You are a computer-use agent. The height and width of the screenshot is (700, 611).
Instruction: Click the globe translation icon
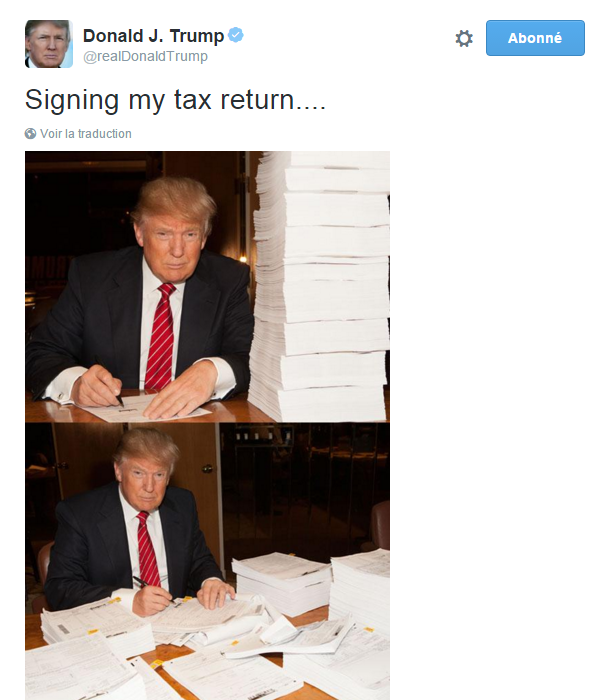[30, 133]
